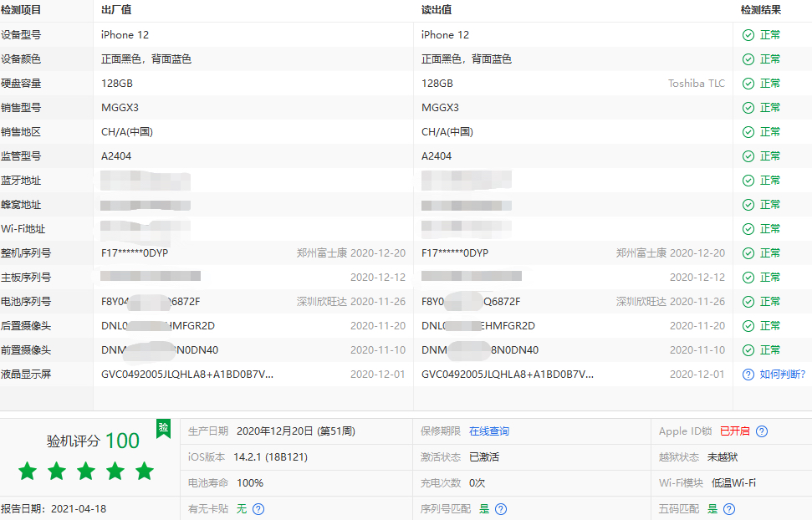Click the green check icon for 设备型号 row

coord(748,35)
